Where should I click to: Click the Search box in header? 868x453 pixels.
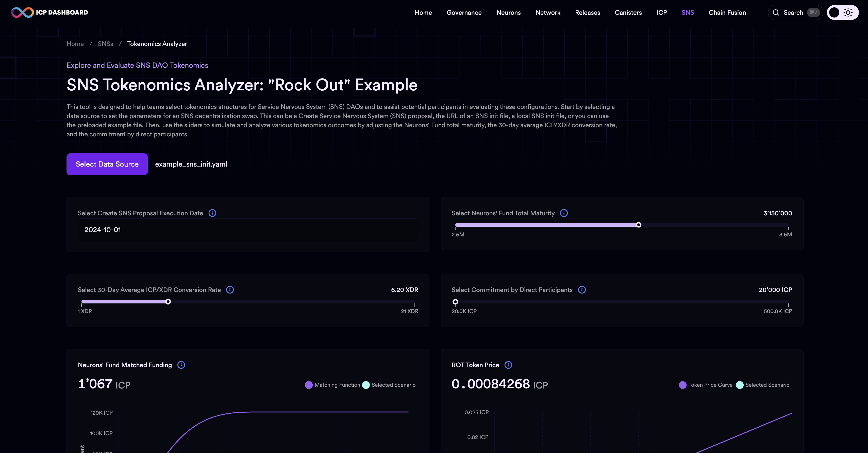(x=795, y=12)
